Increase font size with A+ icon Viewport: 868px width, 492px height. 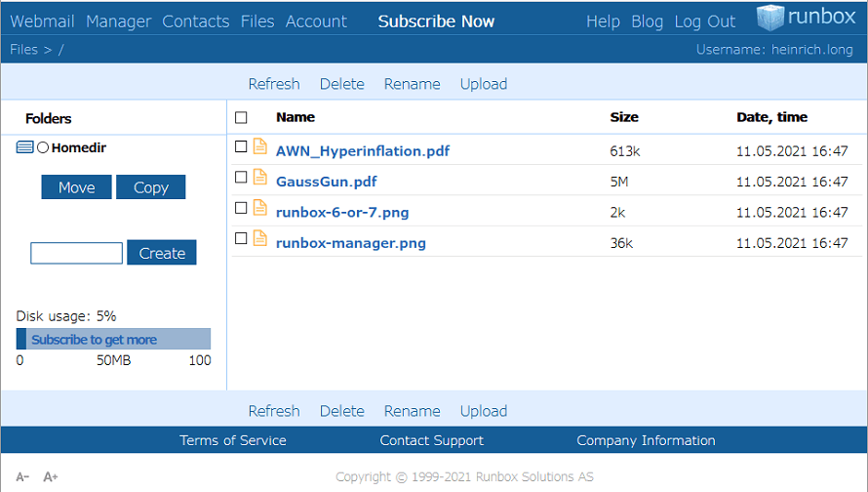(x=51, y=476)
